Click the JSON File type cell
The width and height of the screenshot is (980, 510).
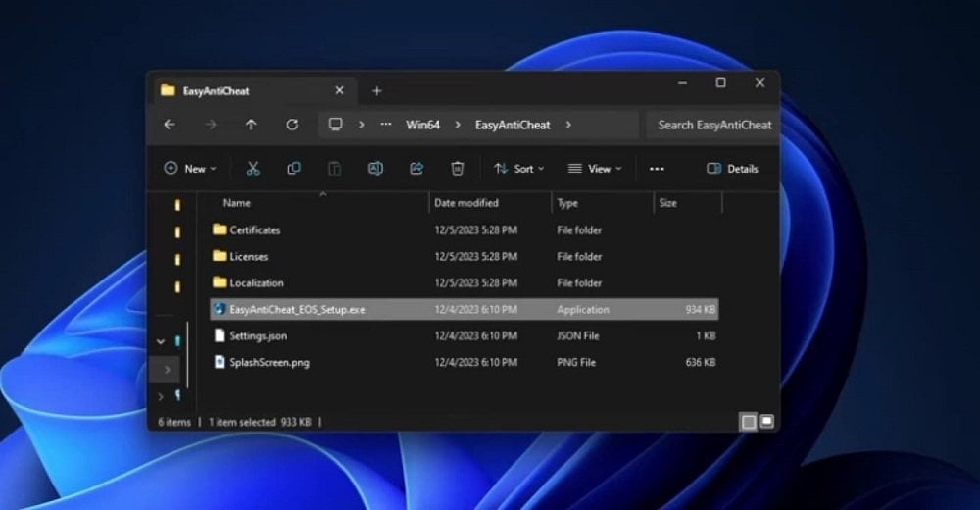[578, 336]
